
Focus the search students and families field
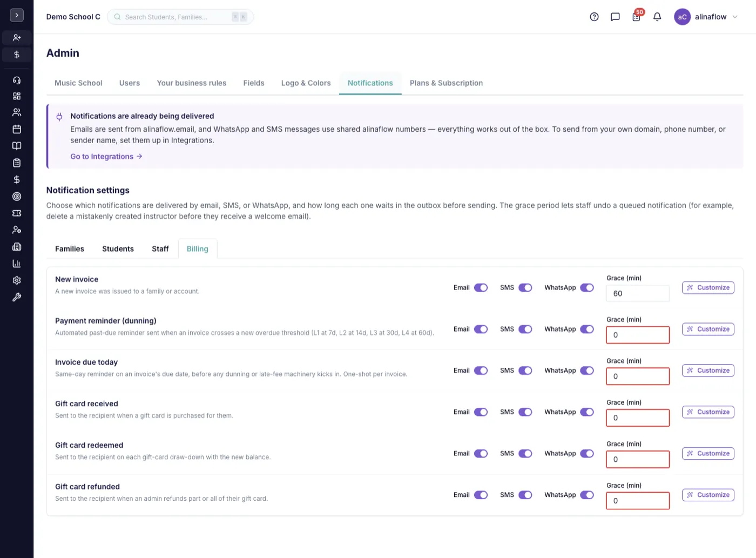[180, 17]
